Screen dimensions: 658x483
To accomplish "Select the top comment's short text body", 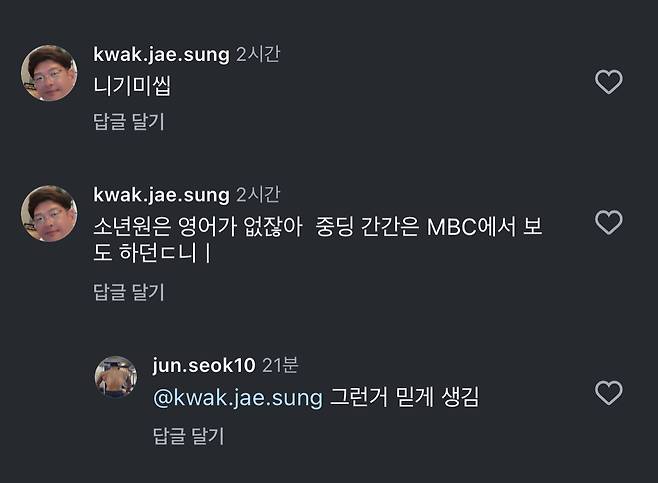I will point(132,86).
